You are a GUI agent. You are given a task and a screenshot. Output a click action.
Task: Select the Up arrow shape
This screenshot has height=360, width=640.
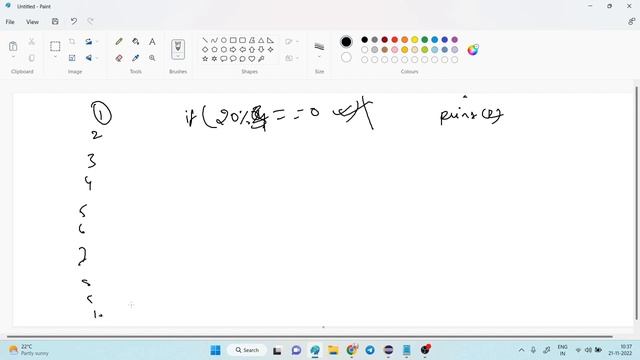[252, 49]
